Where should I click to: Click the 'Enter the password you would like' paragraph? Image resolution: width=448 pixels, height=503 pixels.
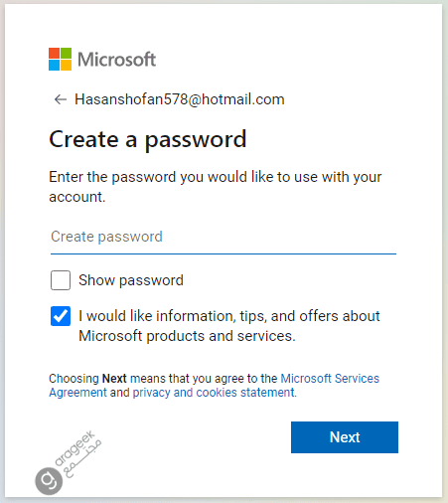(216, 187)
